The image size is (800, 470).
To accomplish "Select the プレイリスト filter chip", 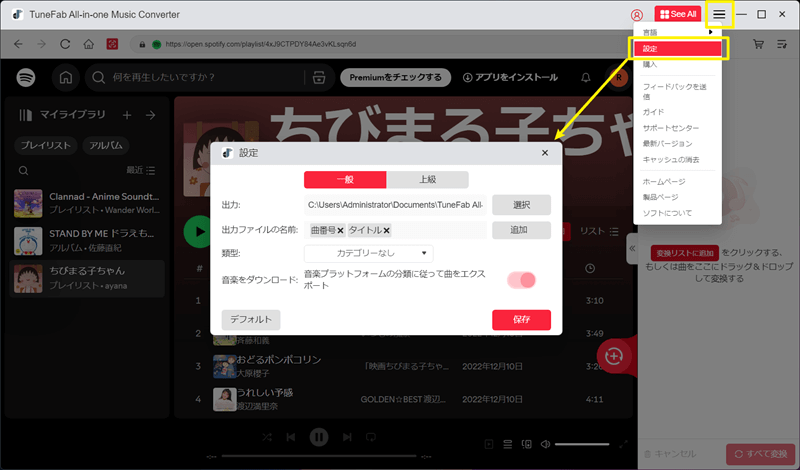I will click(46, 145).
